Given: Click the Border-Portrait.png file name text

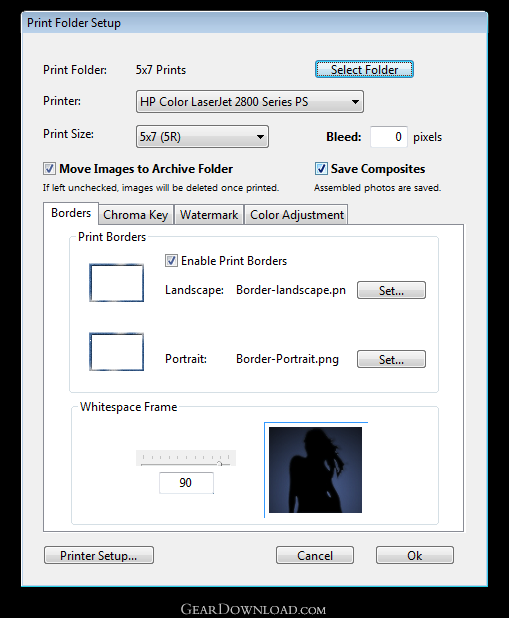Looking at the screenshot, I should point(287,359).
